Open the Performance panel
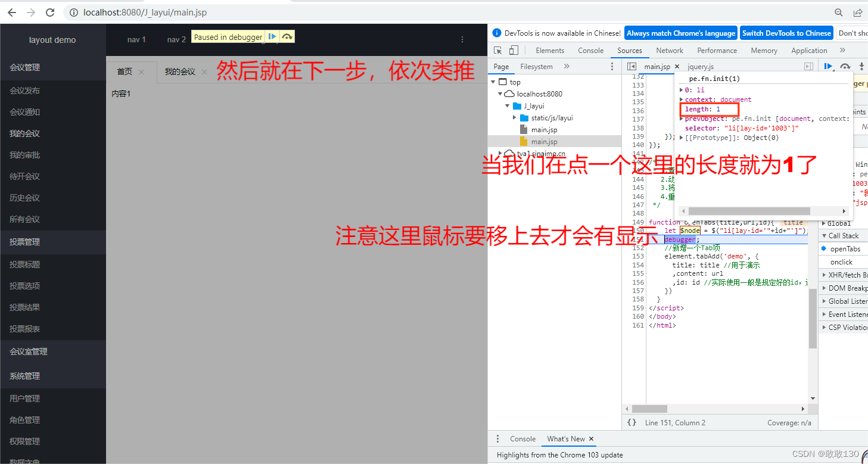Image resolution: width=868 pixels, height=464 pixels. coord(717,51)
